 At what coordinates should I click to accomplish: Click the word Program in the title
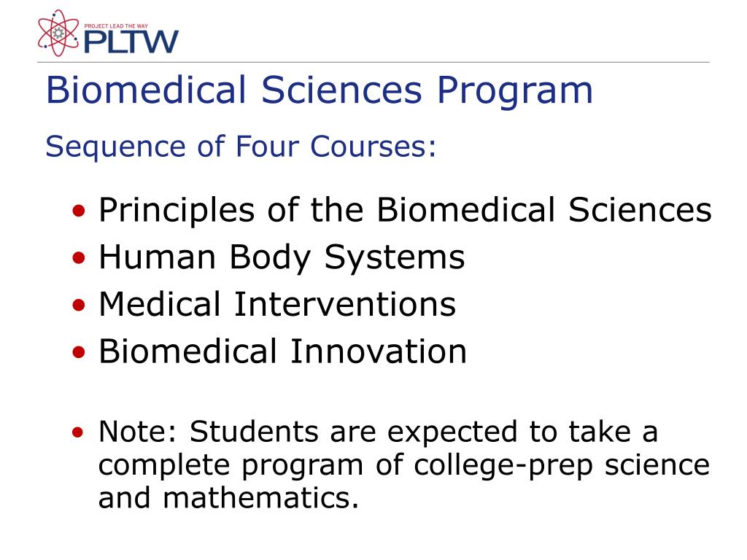[515, 91]
